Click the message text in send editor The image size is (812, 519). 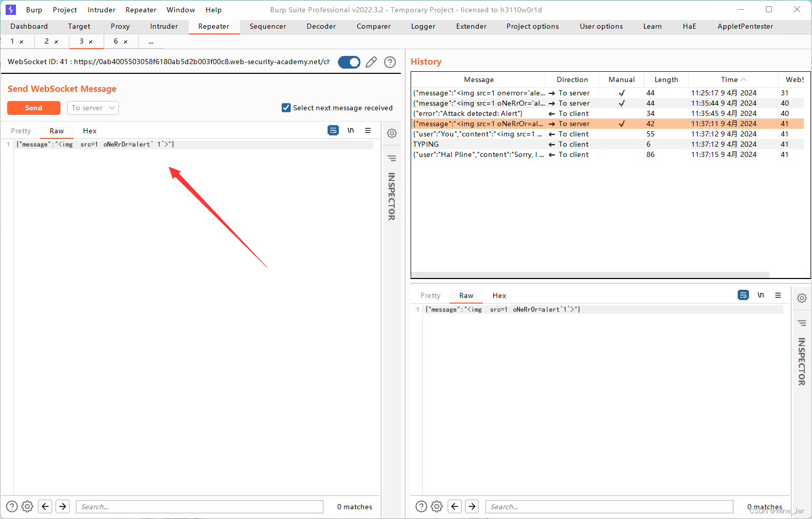(x=95, y=145)
